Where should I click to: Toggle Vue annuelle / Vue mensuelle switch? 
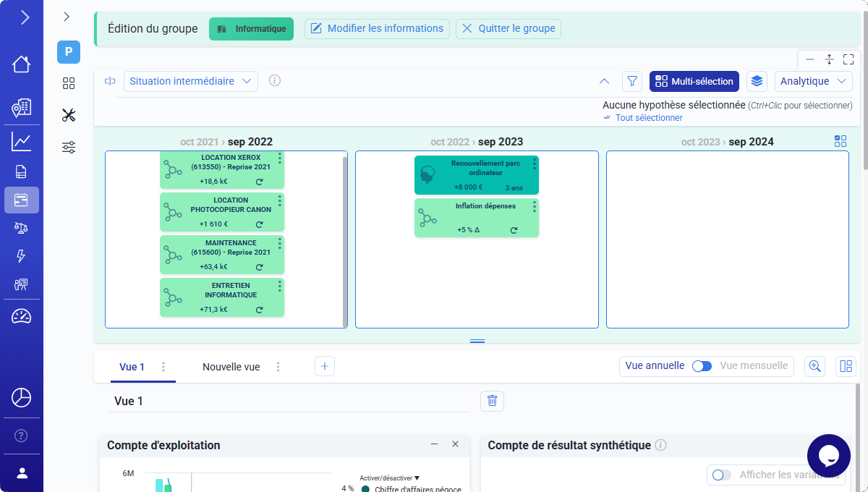coord(702,366)
